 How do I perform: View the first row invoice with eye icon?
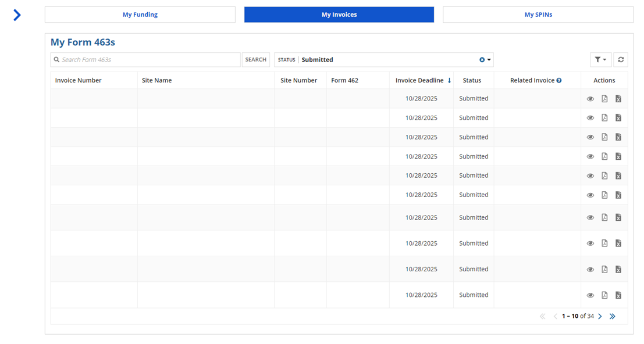point(590,99)
